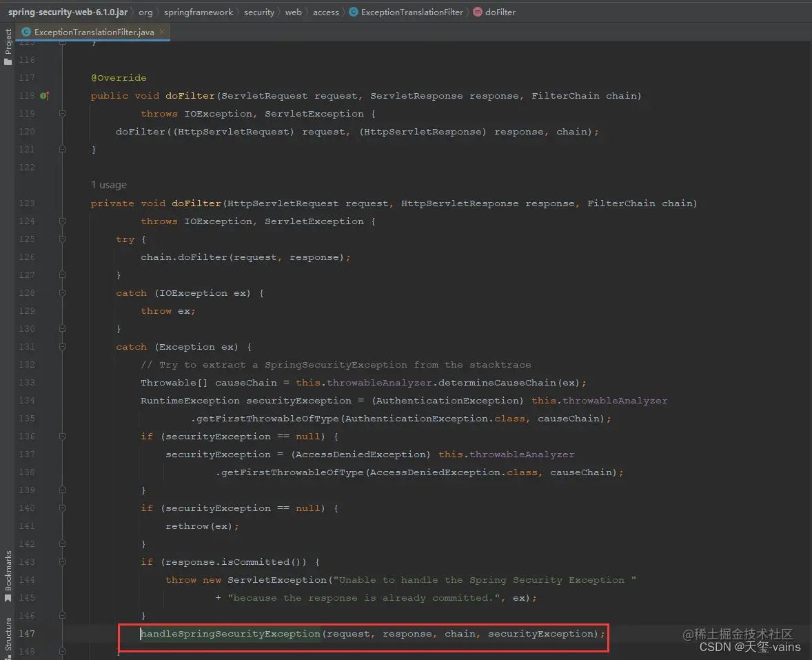Click 'throw ex;' on line 129

[168, 311]
